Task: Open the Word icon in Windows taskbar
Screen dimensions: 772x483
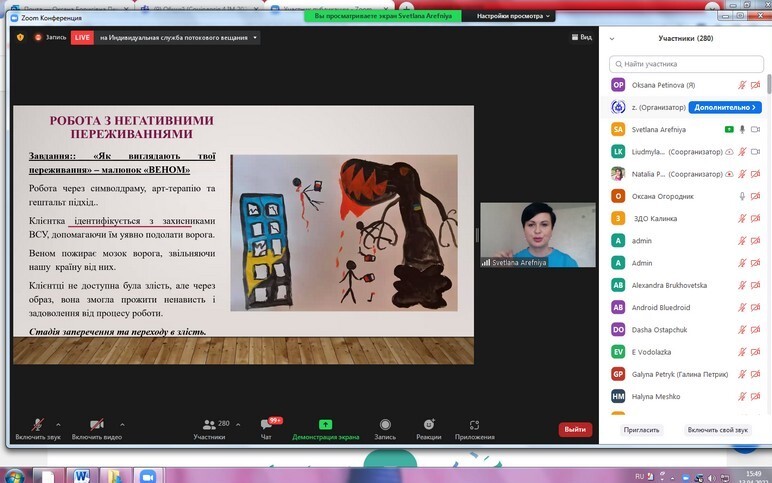Action: pos(82,476)
